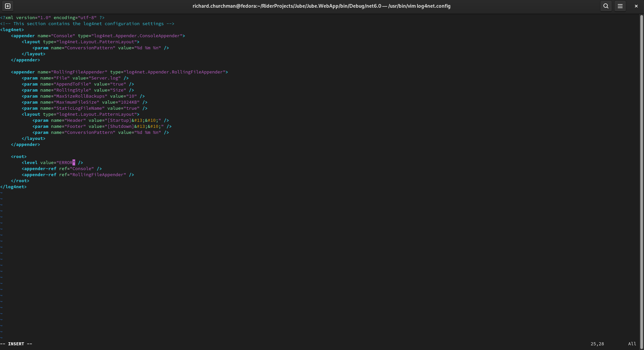Screen dimensions: 644x350
Task: Click the window title text
Action: point(321,6)
